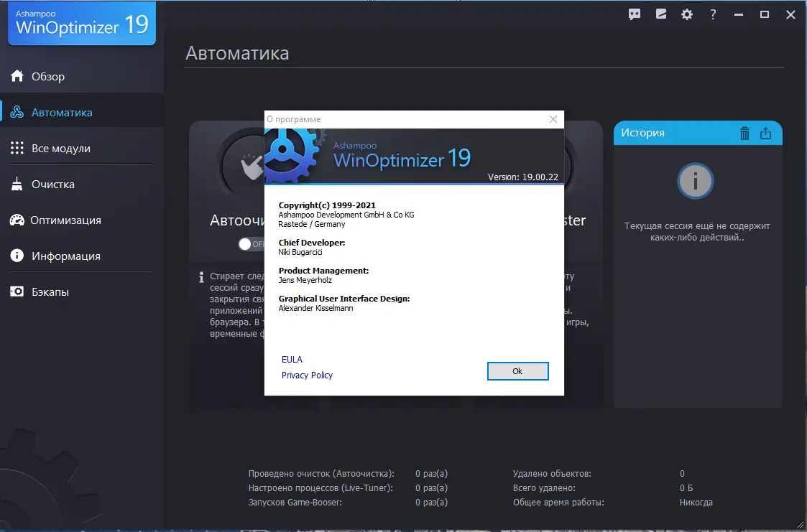Click the Rastede / Germany text
This screenshot has height=532, width=807.
(x=312, y=224)
